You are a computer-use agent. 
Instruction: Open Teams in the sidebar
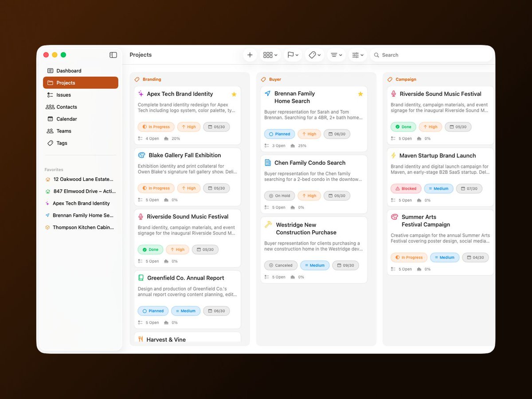pyautogui.click(x=81, y=131)
